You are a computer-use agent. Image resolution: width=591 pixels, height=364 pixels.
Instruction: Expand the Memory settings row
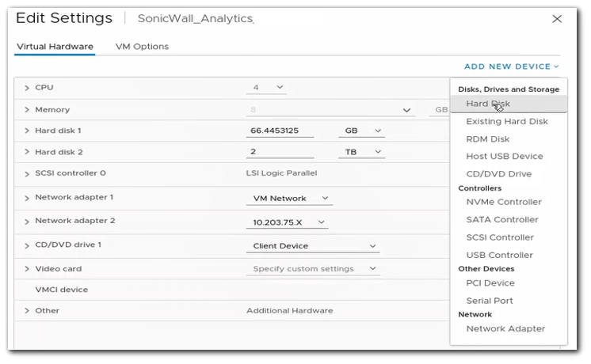[26, 110]
